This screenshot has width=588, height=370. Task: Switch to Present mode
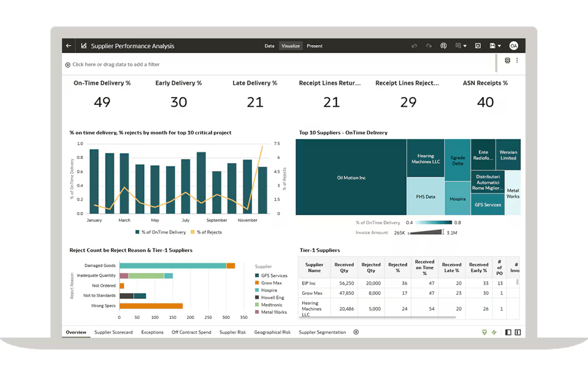tap(314, 46)
